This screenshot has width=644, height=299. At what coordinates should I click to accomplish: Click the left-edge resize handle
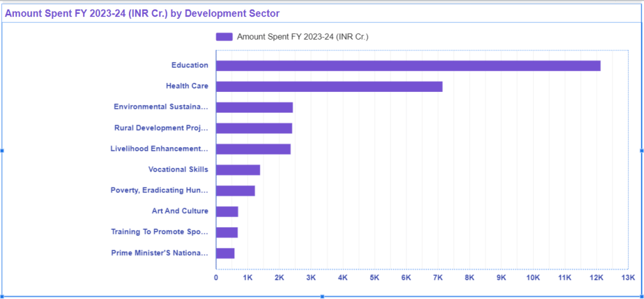[2, 150]
